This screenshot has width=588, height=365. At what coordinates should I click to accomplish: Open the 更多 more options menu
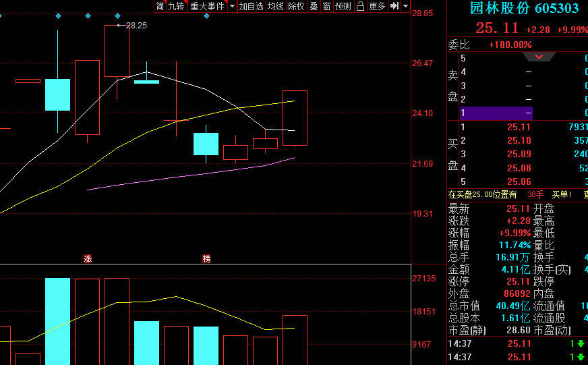pos(377,6)
